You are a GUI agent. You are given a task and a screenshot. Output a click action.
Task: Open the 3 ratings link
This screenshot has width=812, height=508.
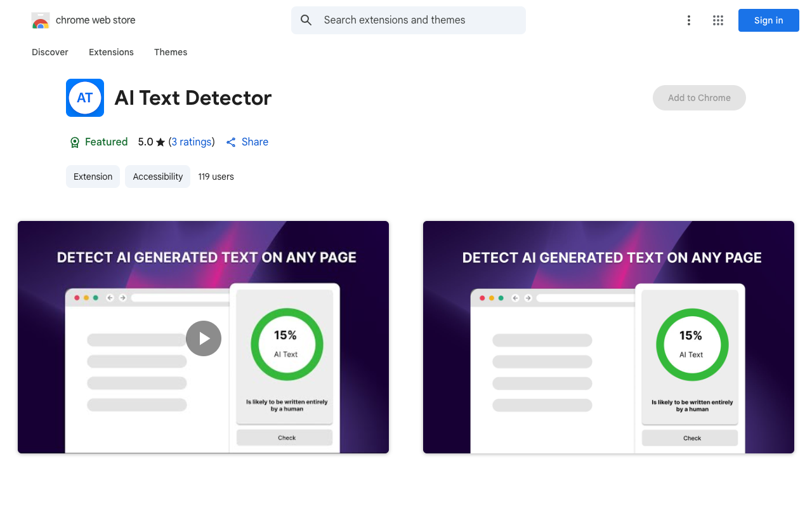click(192, 142)
